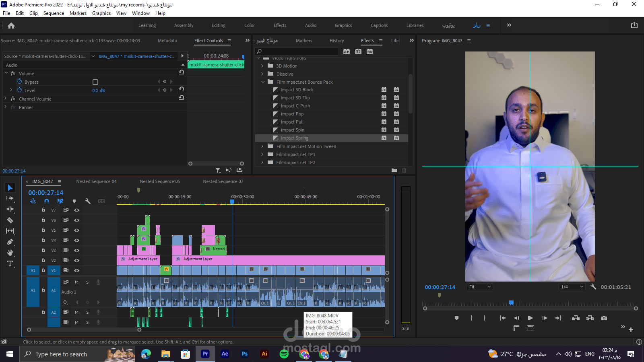This screenshot has width=644, height=362.
Task: Switch to the Audio workspace
Action: (x=311, y=25)
